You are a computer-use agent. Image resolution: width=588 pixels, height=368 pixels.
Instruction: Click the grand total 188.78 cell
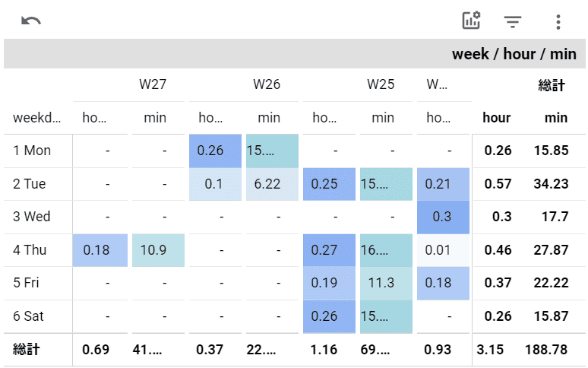pos(546,350)
